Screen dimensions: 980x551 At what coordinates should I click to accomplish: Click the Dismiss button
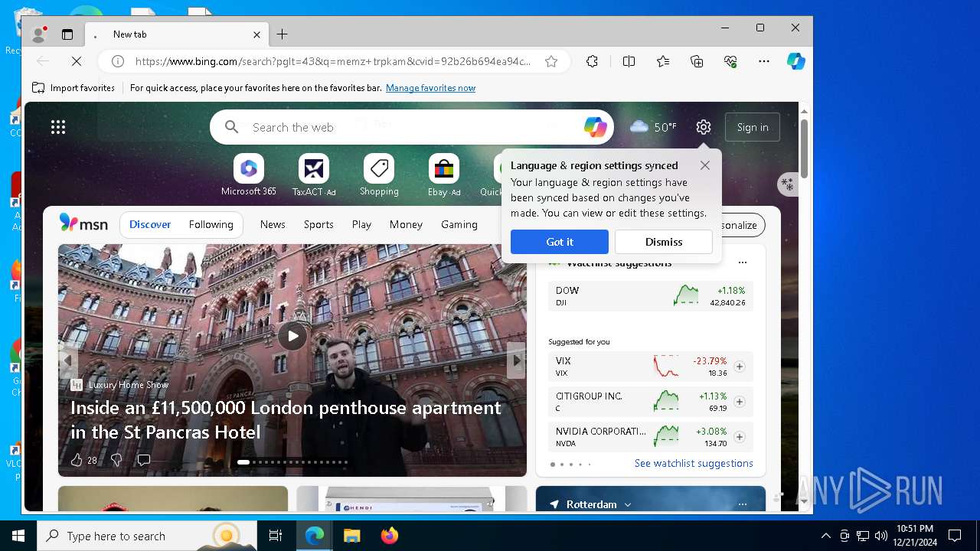[664, 242]
